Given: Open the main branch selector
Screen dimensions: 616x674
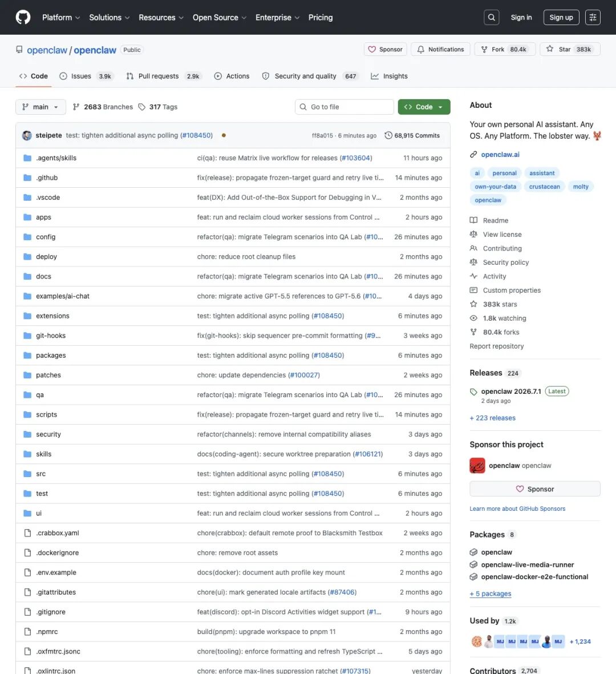Looking at the screenshot, I should (41, 107).
